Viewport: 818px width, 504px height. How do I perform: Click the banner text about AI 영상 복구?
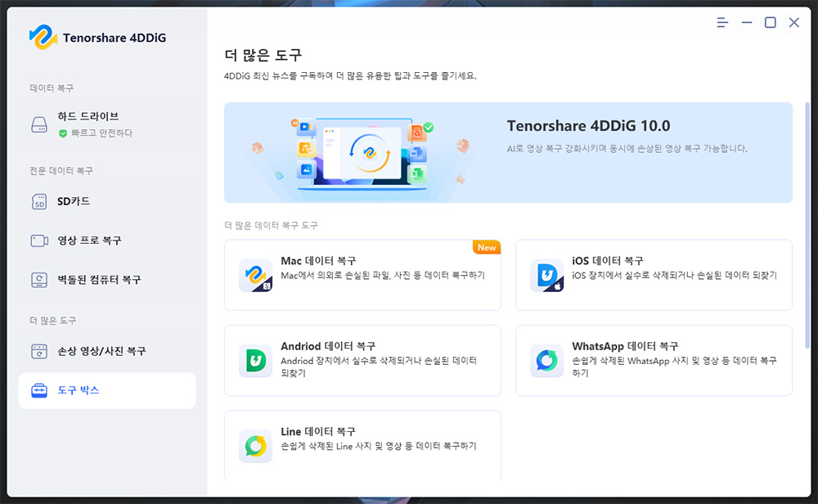click(627, 149)
